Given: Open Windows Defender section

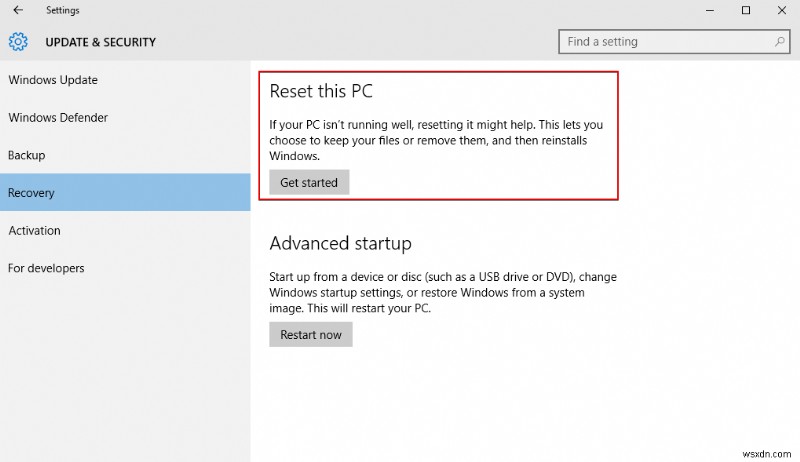Looking at the screenshot, I should (125, 118).
